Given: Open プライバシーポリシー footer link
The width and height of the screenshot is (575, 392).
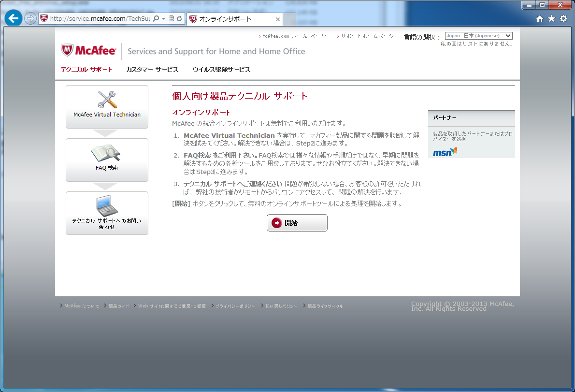Looking at the screenshot, I should 235,306.
